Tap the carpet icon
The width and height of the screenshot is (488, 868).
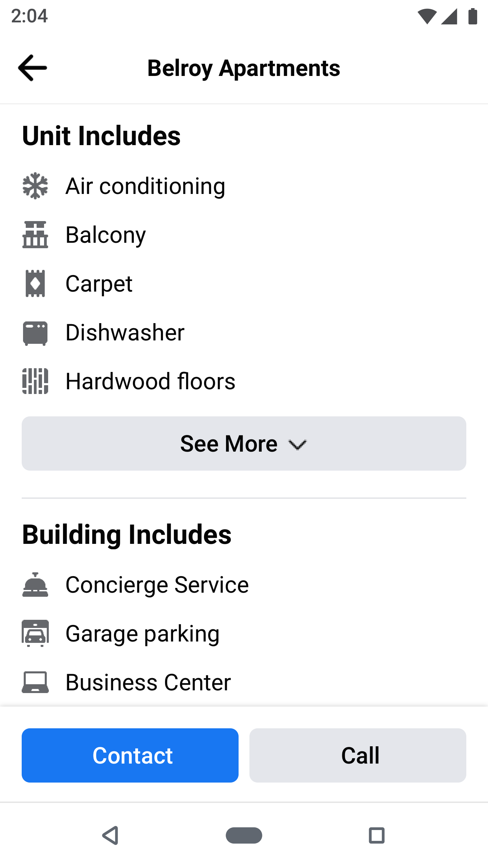point(35,283)
